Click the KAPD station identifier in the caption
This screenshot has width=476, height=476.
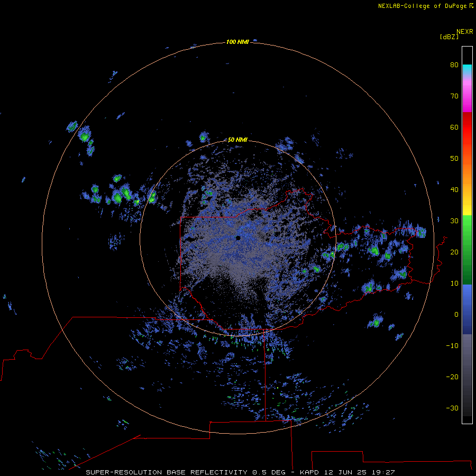tap(309, 472)
